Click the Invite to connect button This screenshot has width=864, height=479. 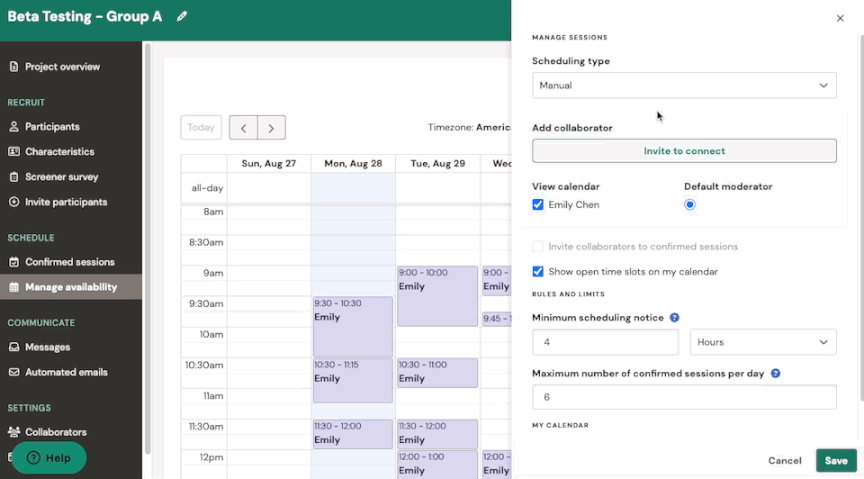684,151
